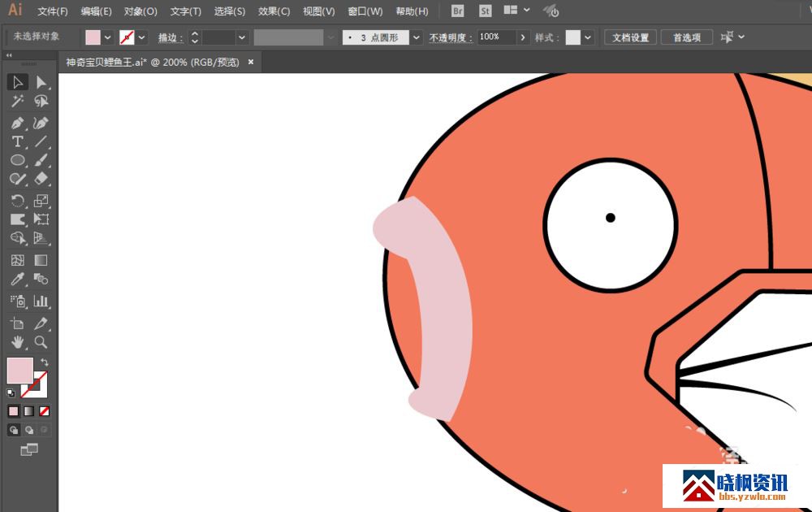This screenshot has width=812, height=512.
Task: Select the Eraser tool
Action: coord(41,179)
